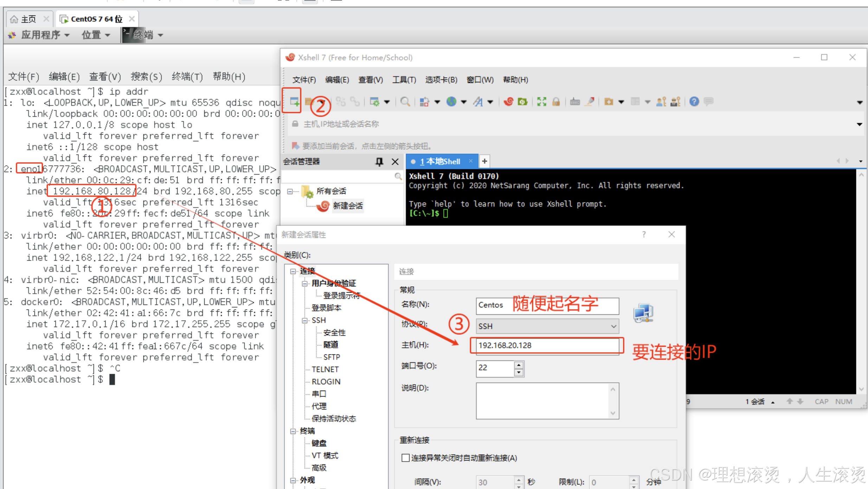
Task: Open the SSH protocol dropdown
Action: pos(613,326)
